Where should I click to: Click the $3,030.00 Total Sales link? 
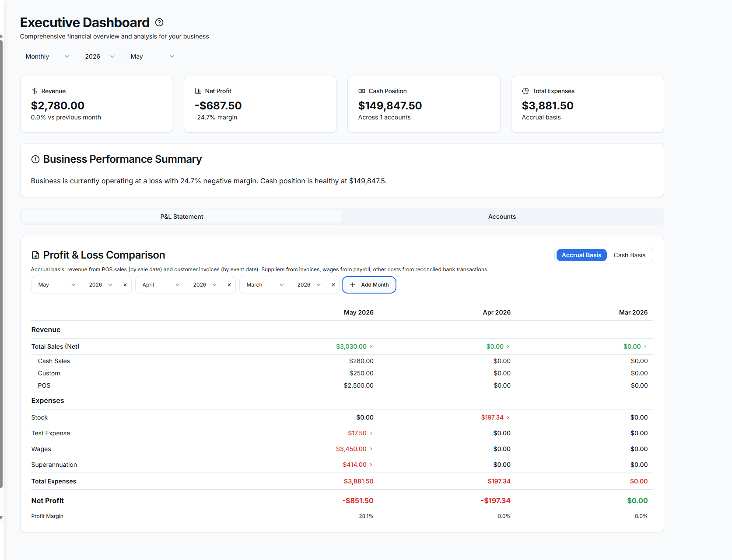pos(351,346)
